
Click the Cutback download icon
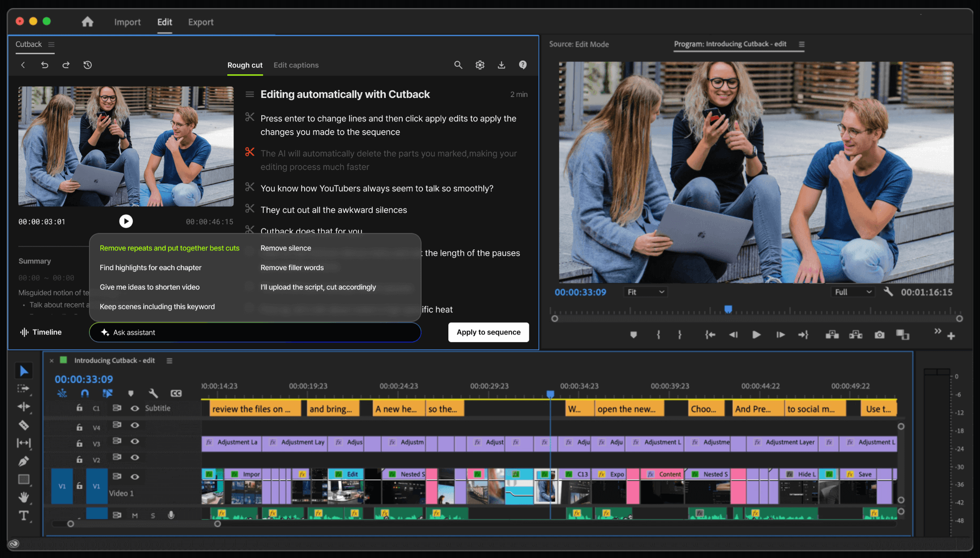coord(501,65)
